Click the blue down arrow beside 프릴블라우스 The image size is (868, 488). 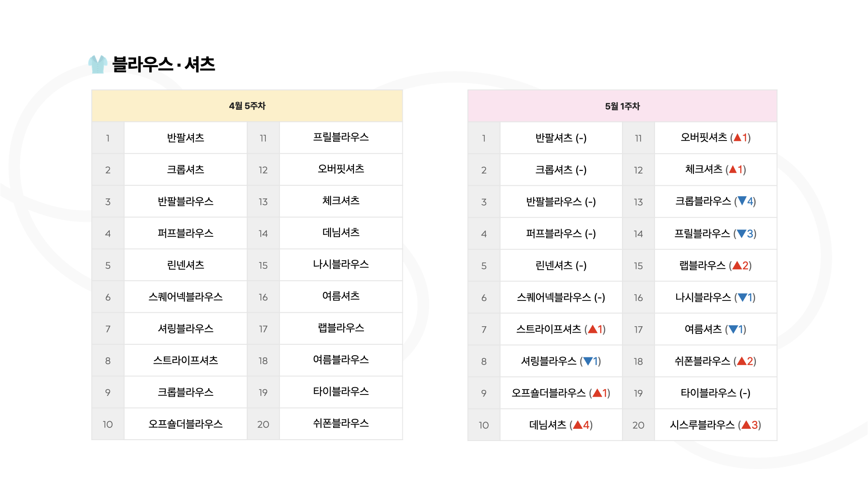click(741, 234)
